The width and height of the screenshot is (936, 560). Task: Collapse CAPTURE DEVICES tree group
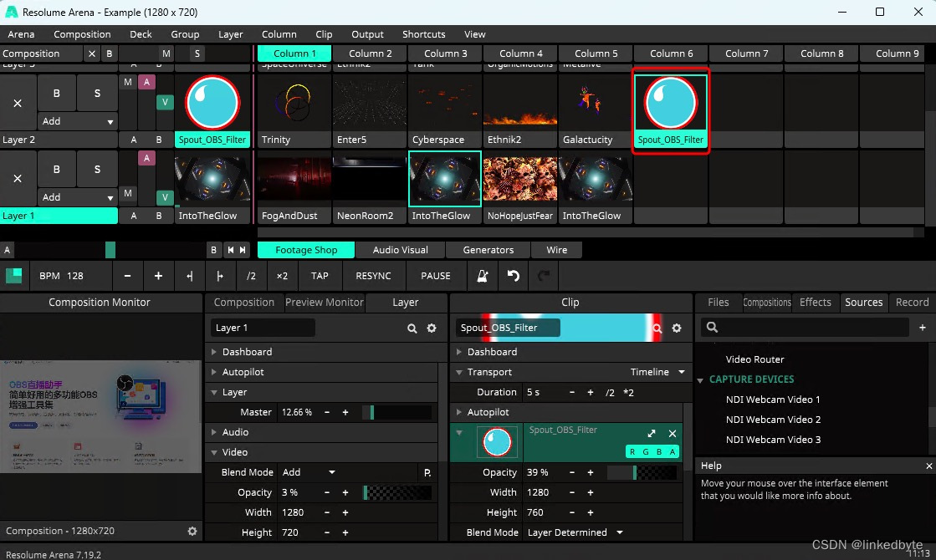[x=700, y=380]
